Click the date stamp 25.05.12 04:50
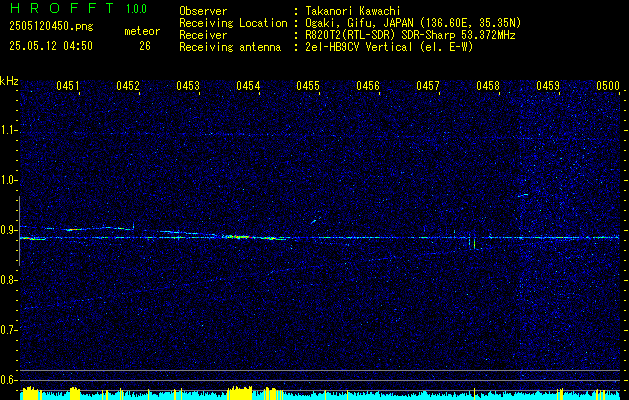The height and width of the screenshot is (400, 629). point(51,46)
